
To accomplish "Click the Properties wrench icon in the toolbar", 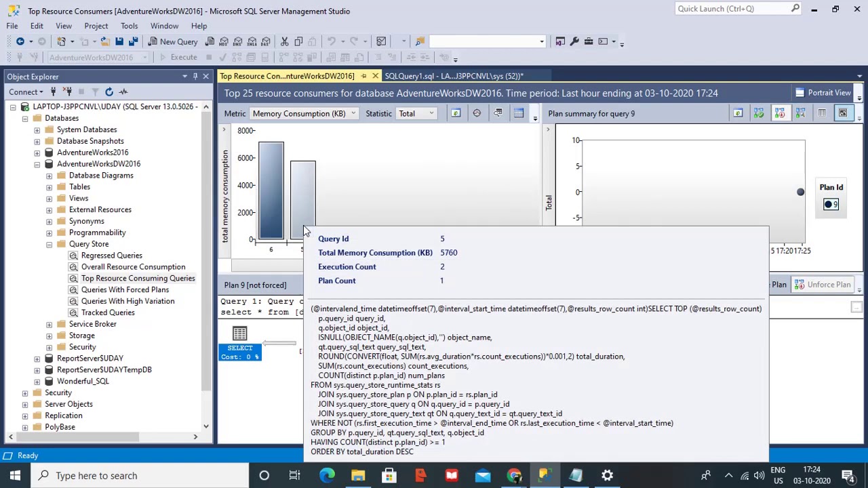I will [x=574, y=41].
